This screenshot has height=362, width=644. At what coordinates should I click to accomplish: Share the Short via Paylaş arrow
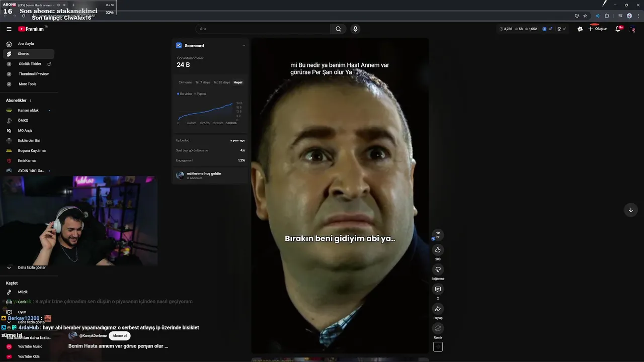438,309
